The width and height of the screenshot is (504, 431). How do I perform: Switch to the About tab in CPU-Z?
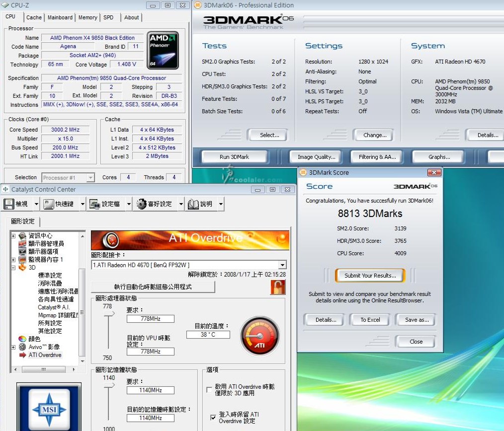(x=131, y=17)
